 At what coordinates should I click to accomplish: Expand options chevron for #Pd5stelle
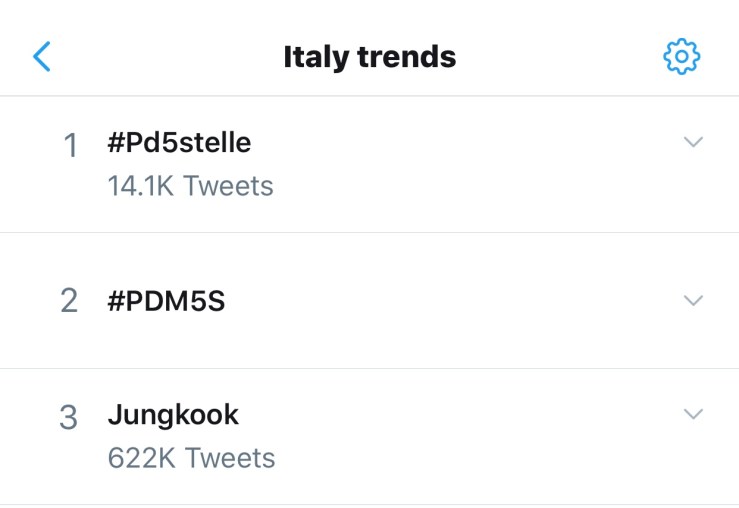[693, 142]
